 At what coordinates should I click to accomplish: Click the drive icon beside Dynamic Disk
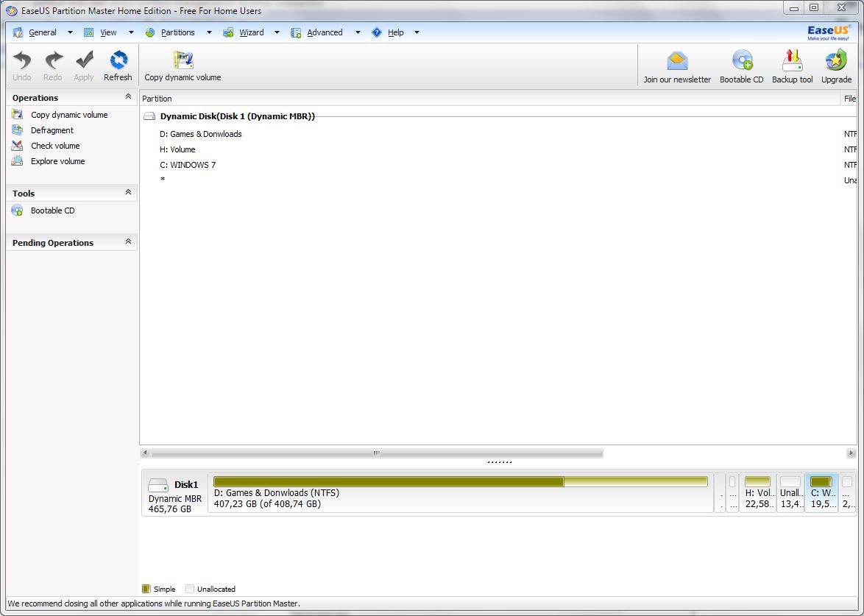tap(149, 116)
